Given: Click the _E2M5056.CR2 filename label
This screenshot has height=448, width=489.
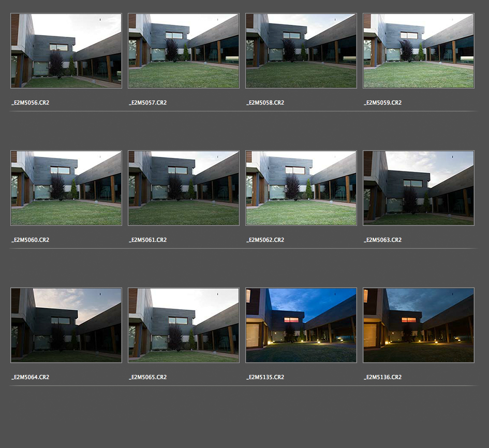Looking at the screenshot, I should coord(31,103).
